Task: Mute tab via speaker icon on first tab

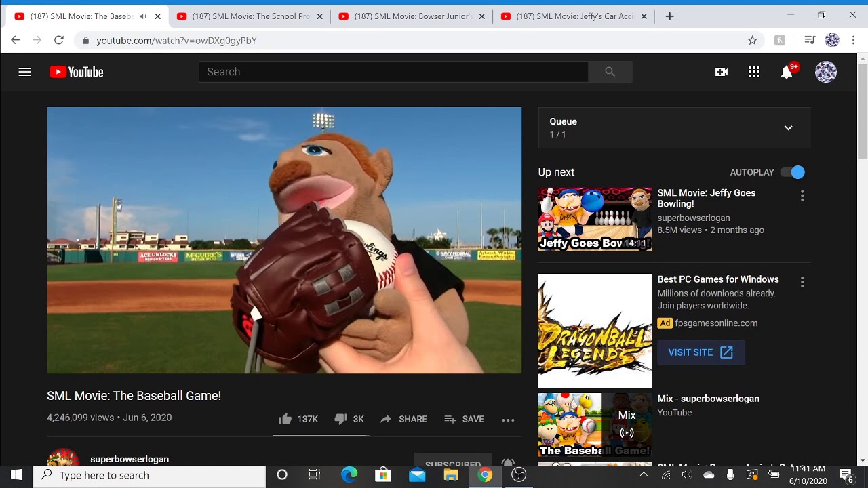Action: pos(143,16)
